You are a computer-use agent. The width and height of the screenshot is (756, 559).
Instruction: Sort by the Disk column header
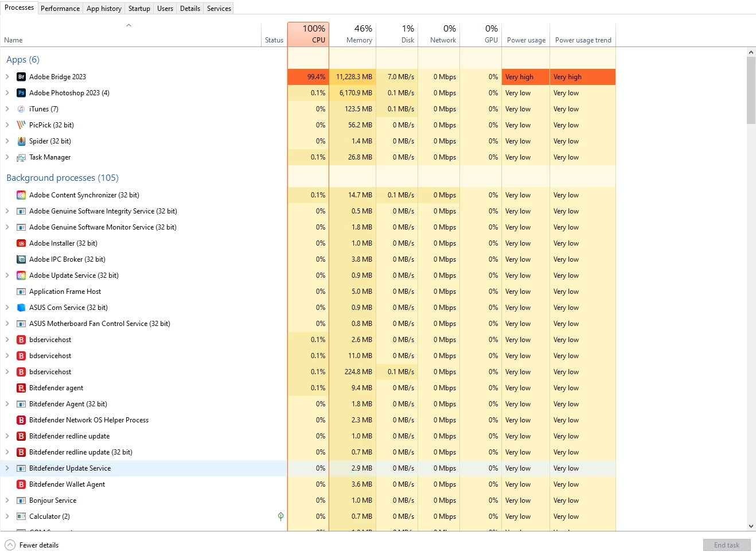pyautogui.click(x=398, y=34)
